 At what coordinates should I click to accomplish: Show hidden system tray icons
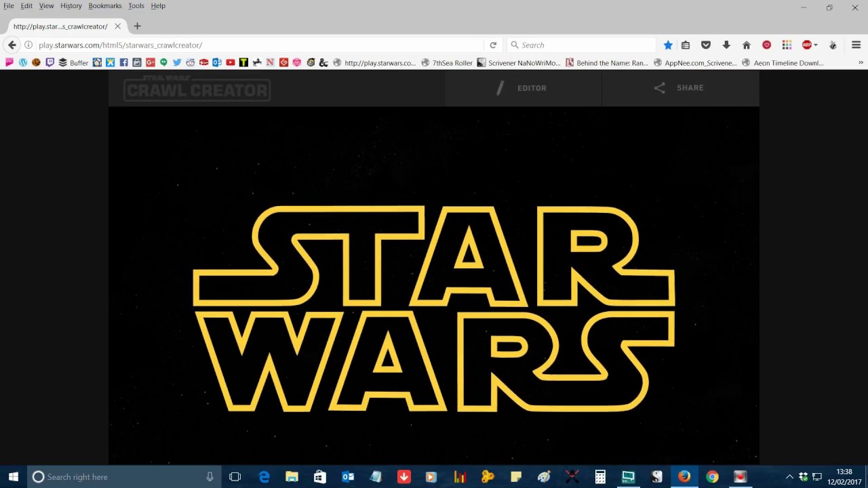click(x=789, y=476)
